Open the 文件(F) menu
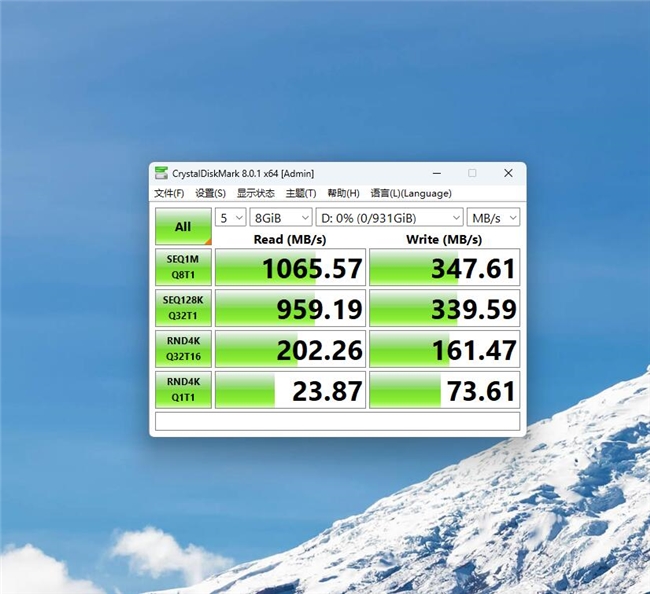Image resolution: width=650 pixels, height=594 pixels. point(169,193)
